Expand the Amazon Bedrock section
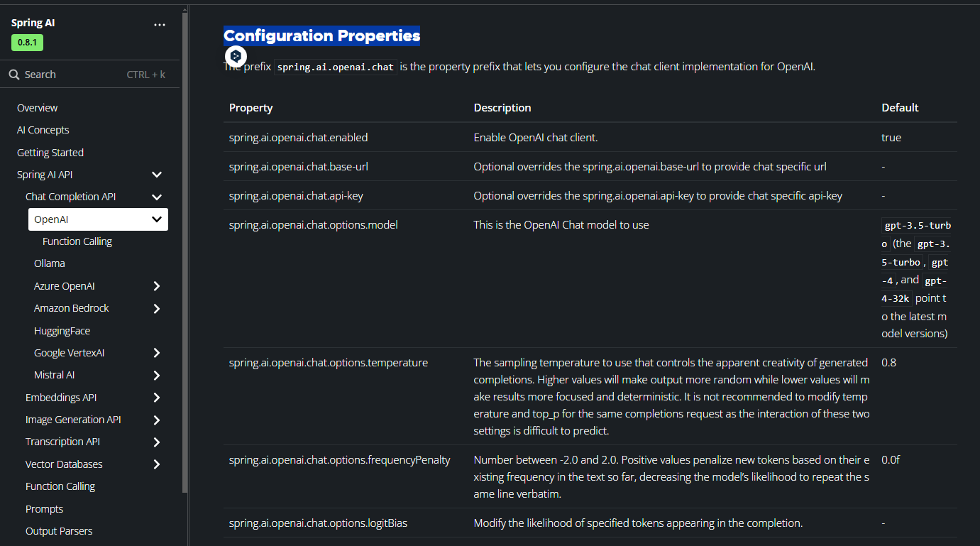 coord(157,308)
